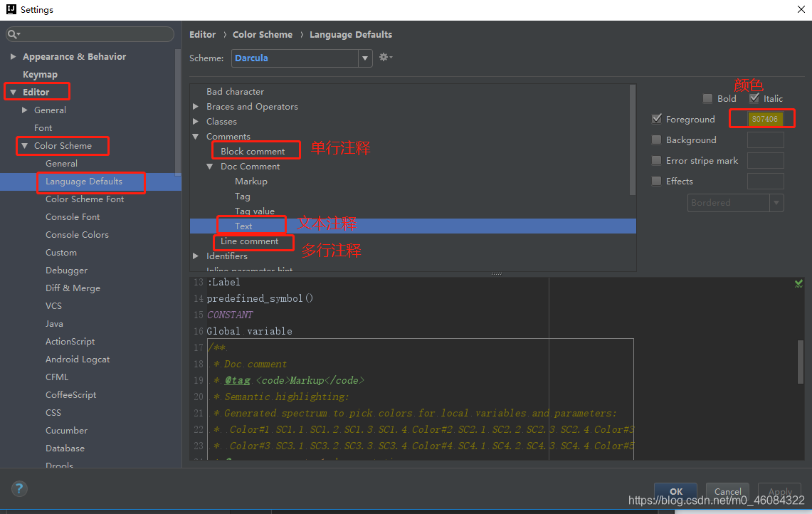Select General under Color Scheme

[x=62, y=164]
